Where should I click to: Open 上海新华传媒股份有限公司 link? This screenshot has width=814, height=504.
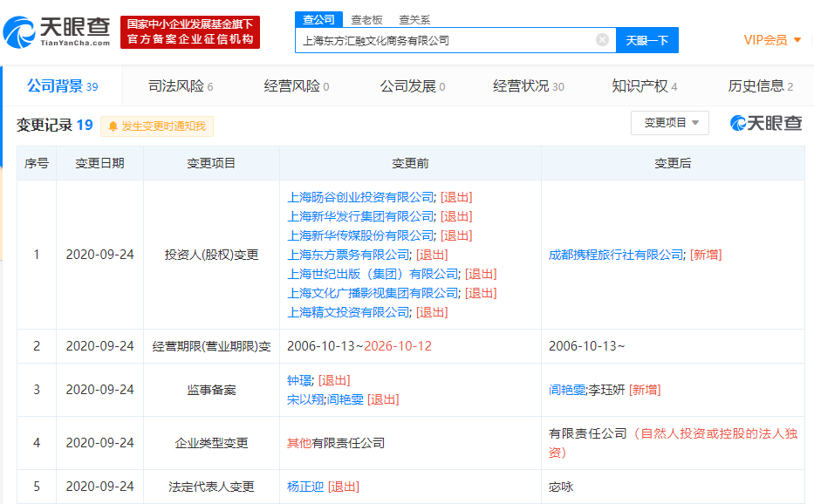(360, 235)
